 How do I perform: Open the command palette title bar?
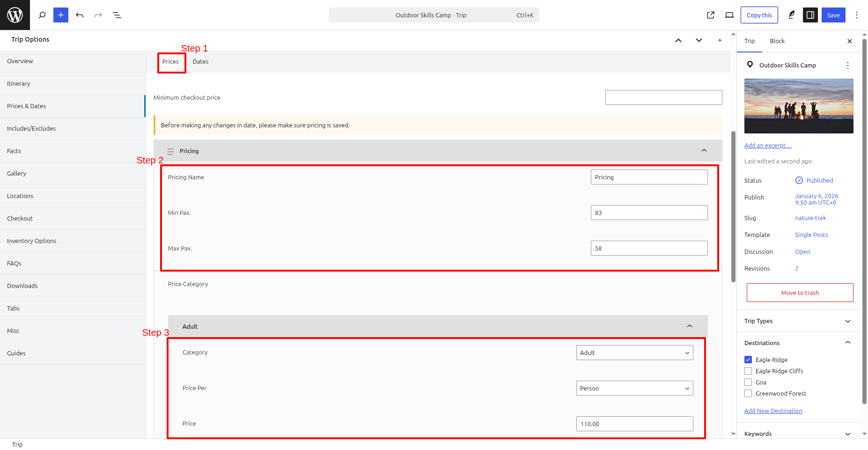[434, 15]
